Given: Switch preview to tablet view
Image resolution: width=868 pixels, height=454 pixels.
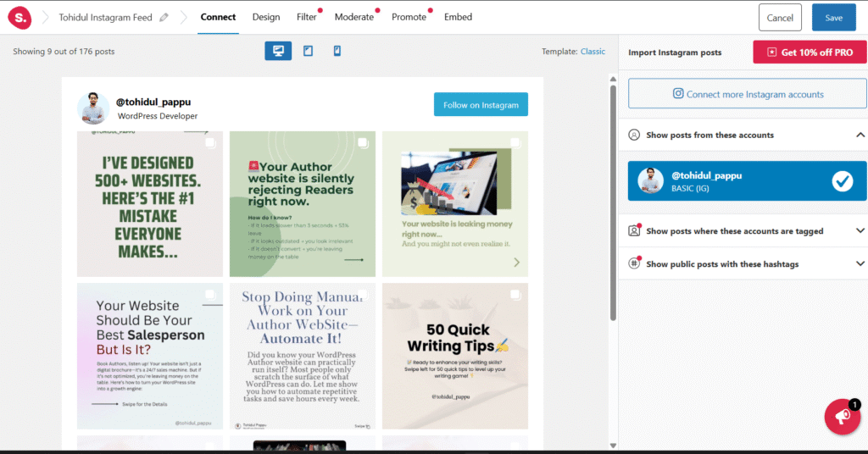Looking at the screenshot, I should tap(308, 51).
